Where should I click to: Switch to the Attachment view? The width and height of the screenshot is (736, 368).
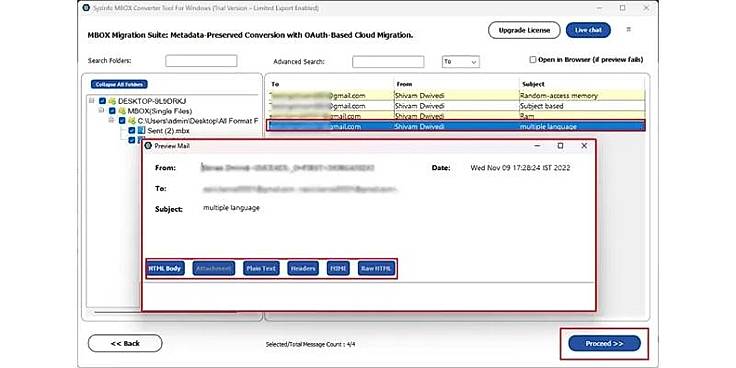[x=214, y=268]
